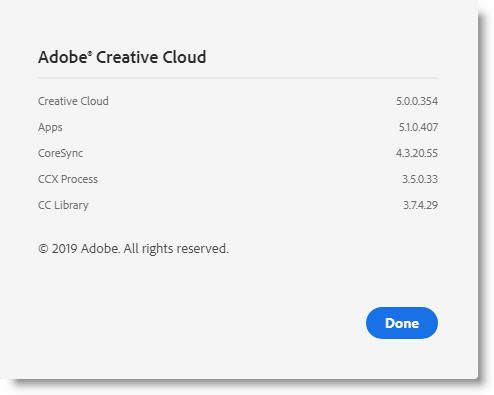Click the Adobe Creative Cloud dialog title

tap(122, 57)
